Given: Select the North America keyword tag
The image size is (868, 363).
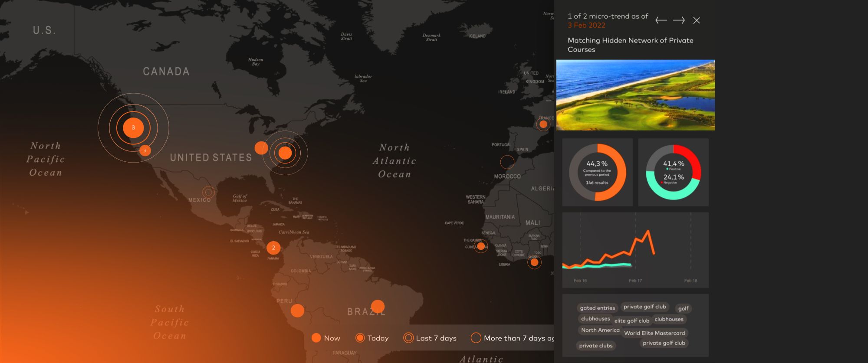Looking at the screenshot, I should (x=600, y=330).
